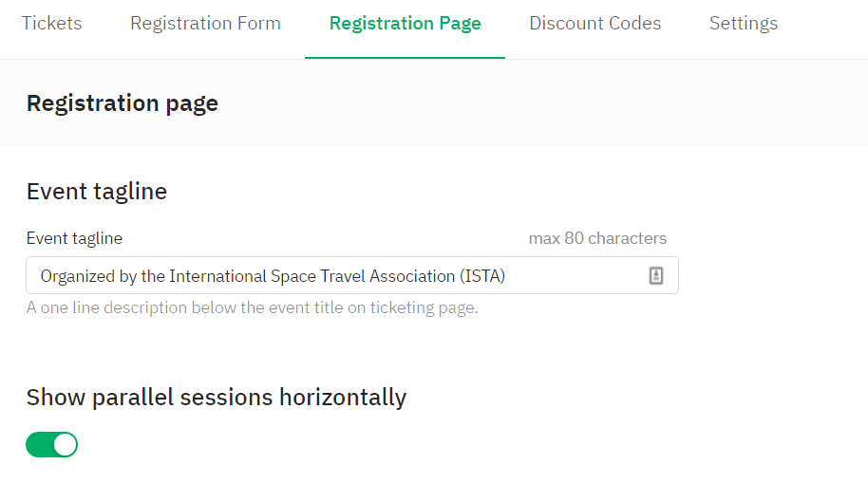Click the "Show parallel sessions horizontally" heading
Viewport: 868px width, 502px height.
(216, 398)
